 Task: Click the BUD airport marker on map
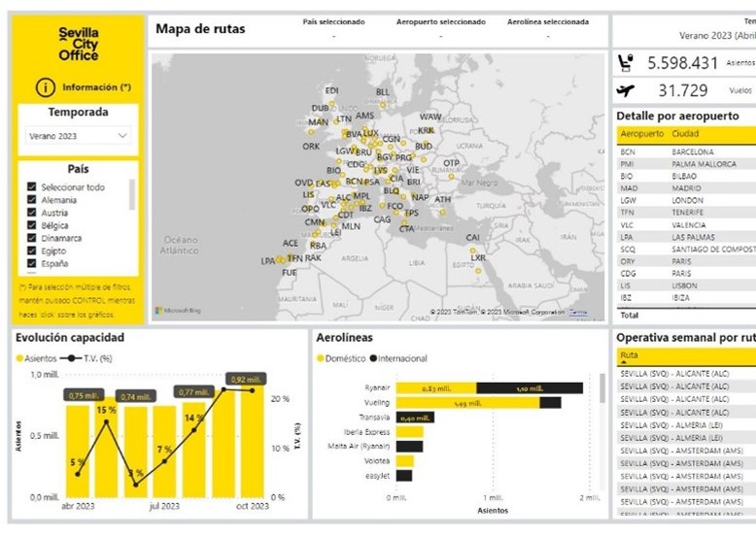coord(424,159)
